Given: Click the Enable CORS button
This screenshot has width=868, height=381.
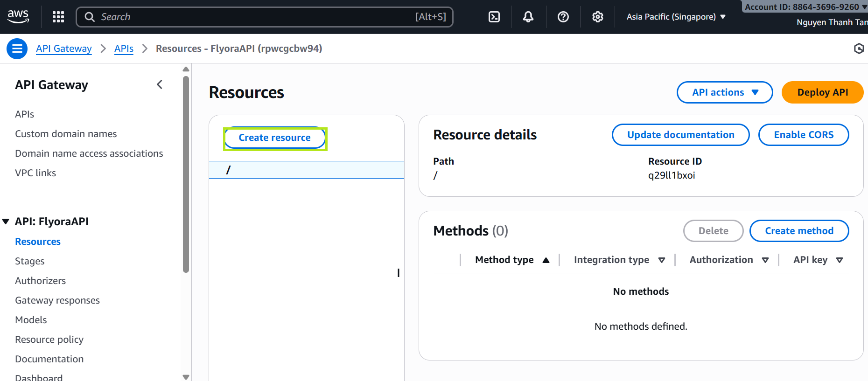Looking at the screenshot, I should [x=803, y=135].
